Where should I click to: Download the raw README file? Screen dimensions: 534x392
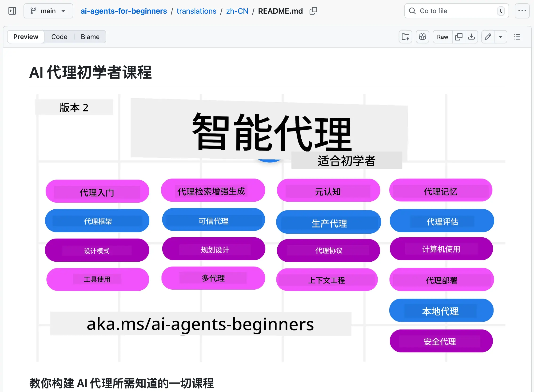click(x=471, y=37)
